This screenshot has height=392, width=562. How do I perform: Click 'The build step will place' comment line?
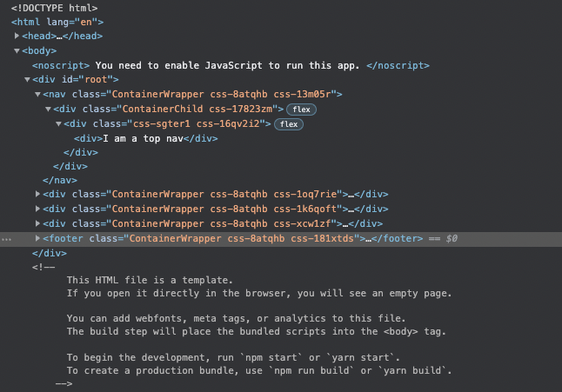pos(257,331)
